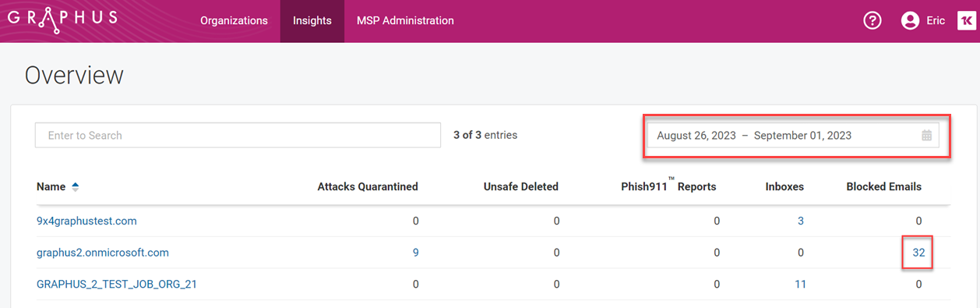Open the help question mark icon
The height and width of the screenshot is (308, 980).
[872, 21]
